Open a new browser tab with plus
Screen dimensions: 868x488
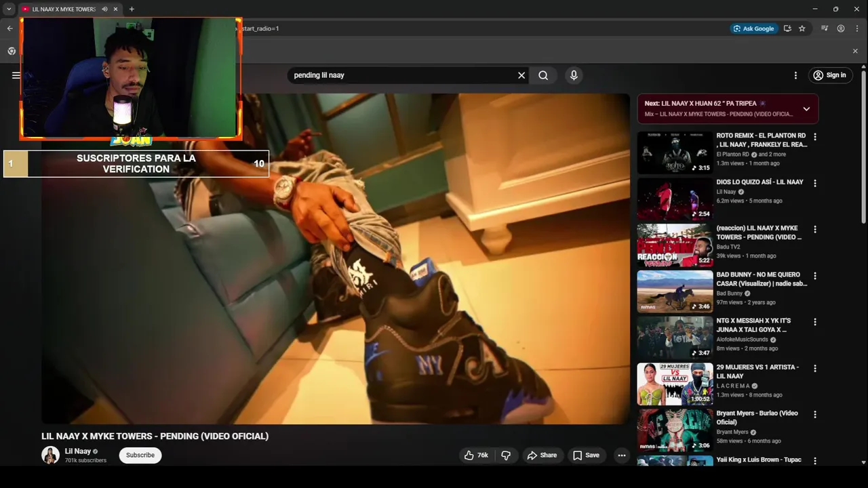(x=132, y=9)
